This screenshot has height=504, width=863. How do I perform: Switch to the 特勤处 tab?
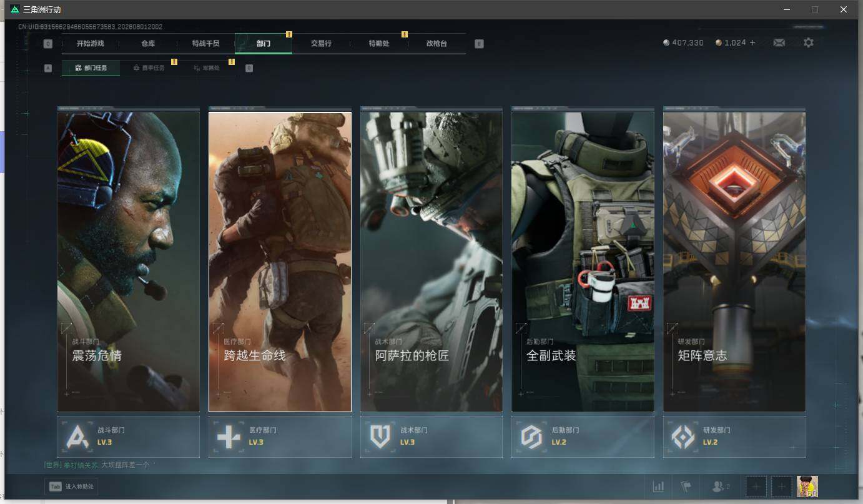coord(379,44)
